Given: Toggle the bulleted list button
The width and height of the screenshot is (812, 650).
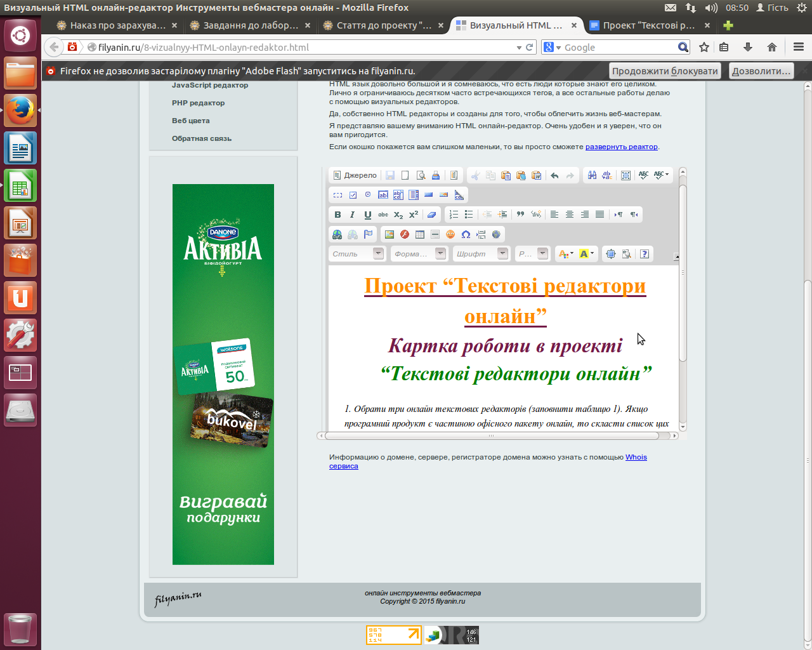Looking at the screenshot, I should point(469,215).
